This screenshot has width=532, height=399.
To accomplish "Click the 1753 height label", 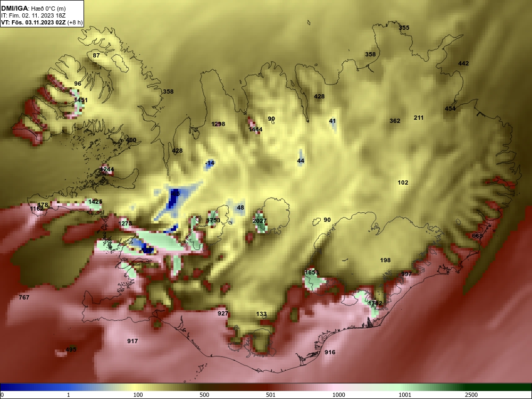I will pyautogui.click(x=213, y=220).
